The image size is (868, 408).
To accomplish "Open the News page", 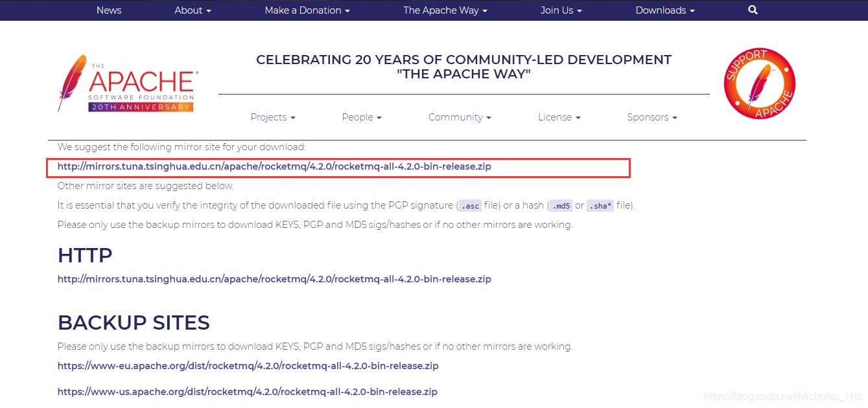I will [109, 10].
